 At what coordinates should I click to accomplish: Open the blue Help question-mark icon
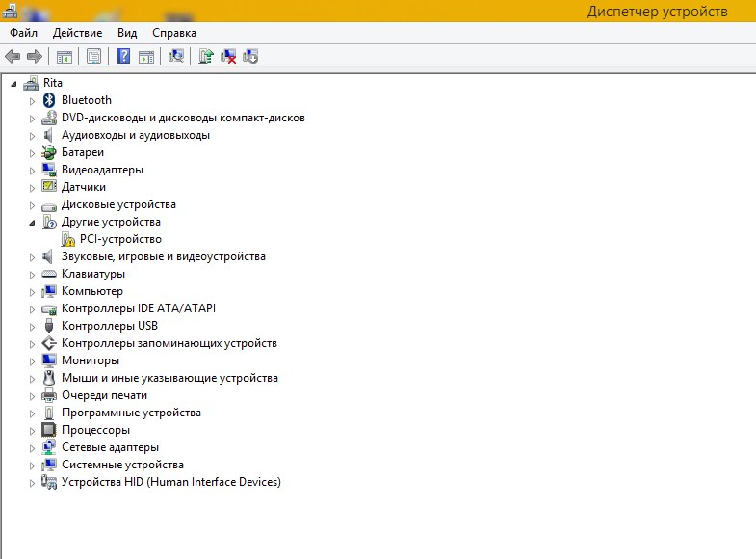(123, 57)
